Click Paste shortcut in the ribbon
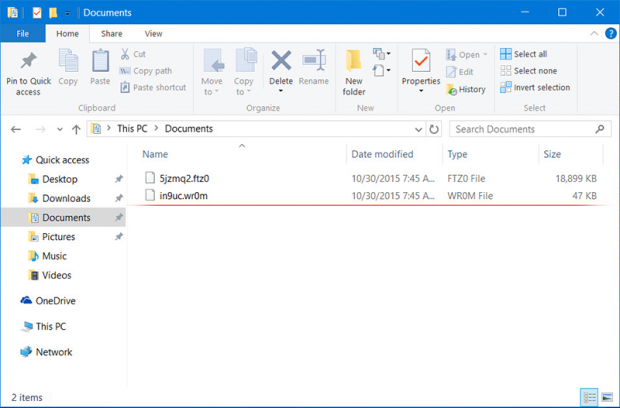The width and height of the screenshot is (620, 408). [153, 87]
